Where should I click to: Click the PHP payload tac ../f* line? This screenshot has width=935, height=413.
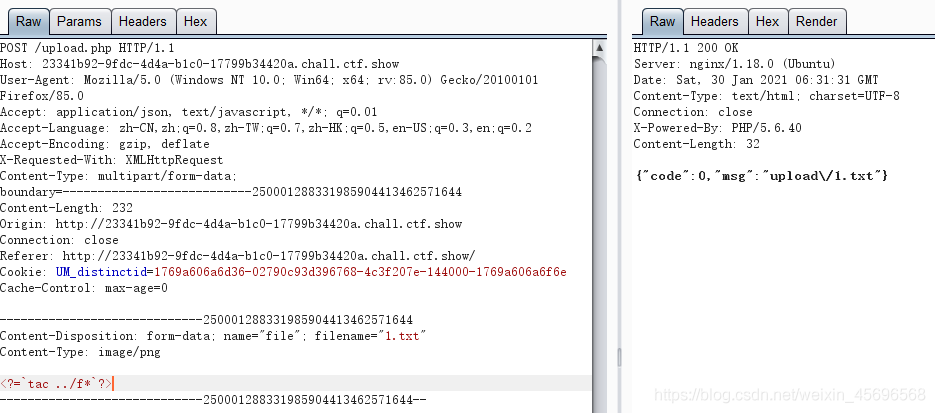coord(56,384)
